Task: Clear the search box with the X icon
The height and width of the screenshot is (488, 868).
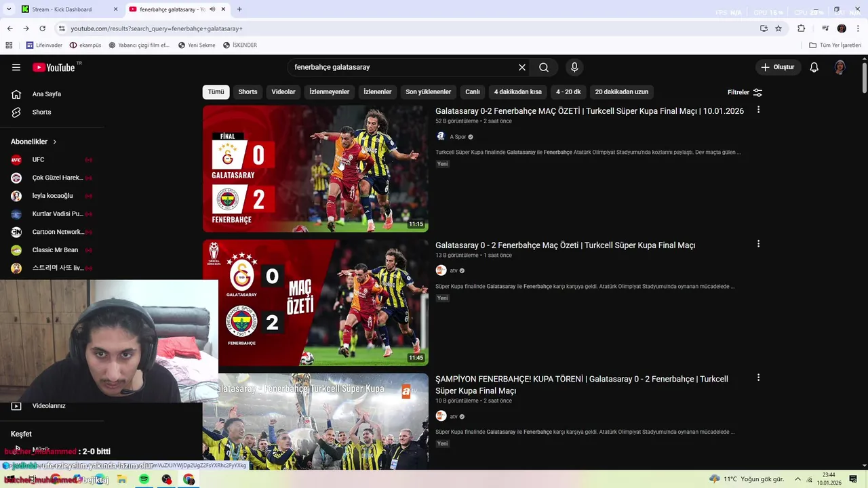Action: (522, 67)
